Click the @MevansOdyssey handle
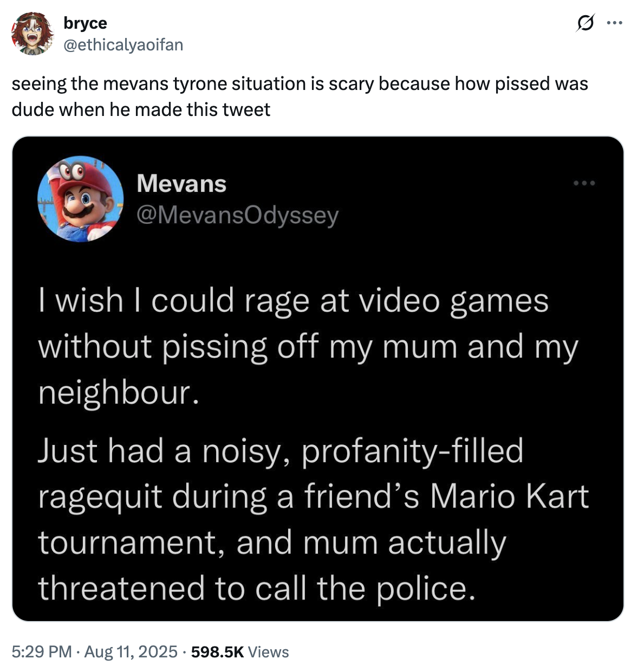 238,215
